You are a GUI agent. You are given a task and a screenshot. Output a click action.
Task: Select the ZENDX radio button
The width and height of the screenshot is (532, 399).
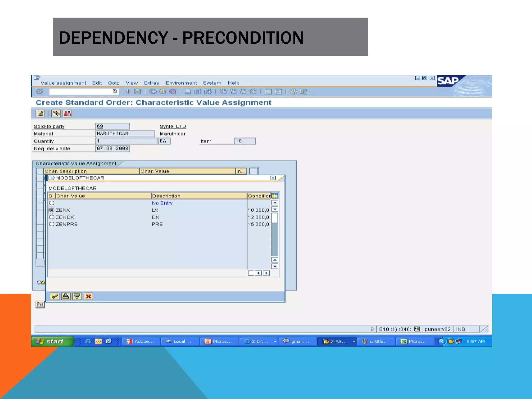tap(52, 217)
